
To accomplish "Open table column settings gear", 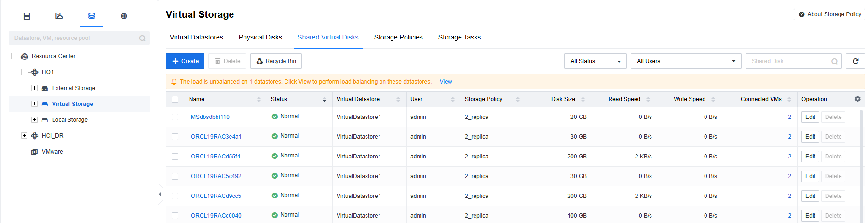I will click(x=857, y=99).
